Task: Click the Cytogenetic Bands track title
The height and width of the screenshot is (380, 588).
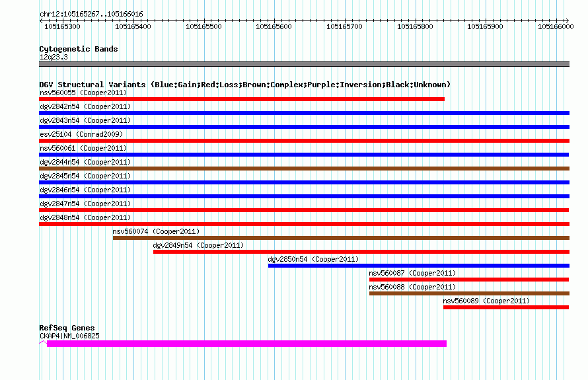Action: pos(79,49)
